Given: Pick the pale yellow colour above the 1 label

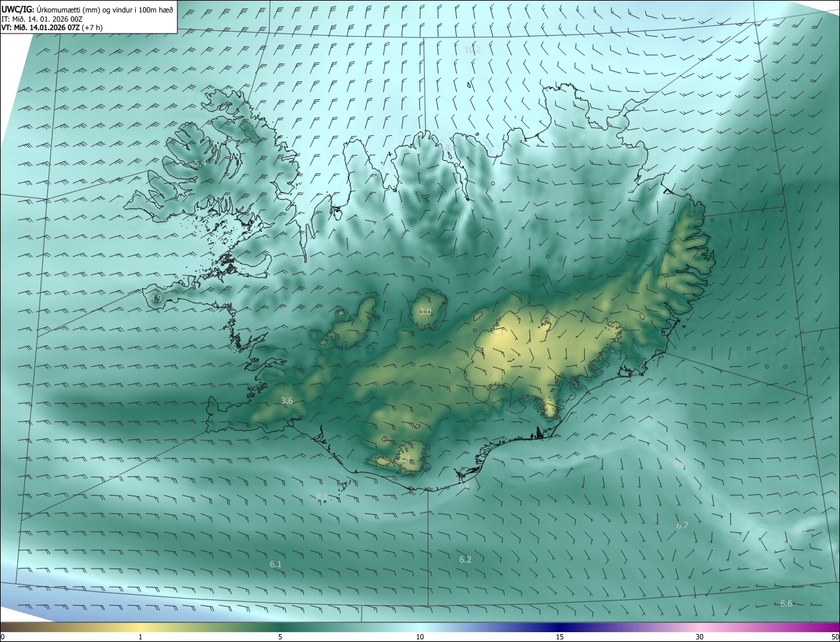Looking at the screenshot, I should click(140, 628).
